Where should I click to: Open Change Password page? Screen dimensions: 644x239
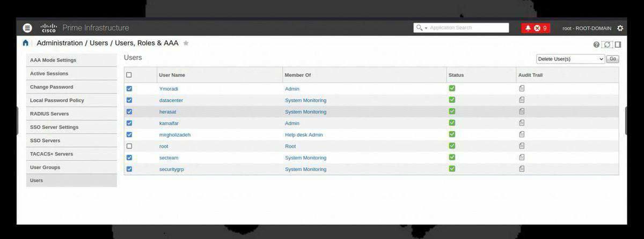(x=71, y=87)
